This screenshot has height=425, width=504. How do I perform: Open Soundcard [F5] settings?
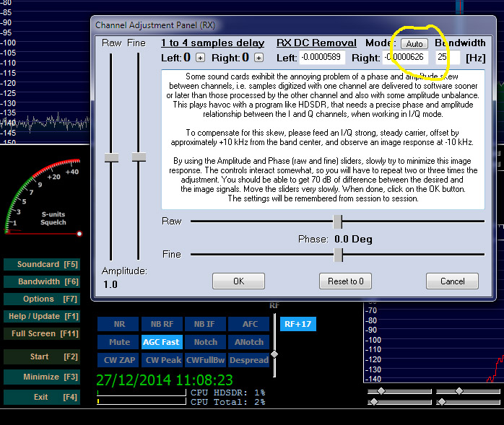pos(42,264)
